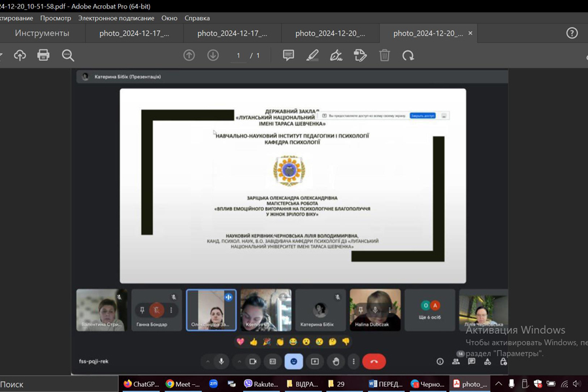The height and width of the screenshot is (392, 588).
Task: Click the print icon in Acrobat toolbar
Action: tap(43, 56)
